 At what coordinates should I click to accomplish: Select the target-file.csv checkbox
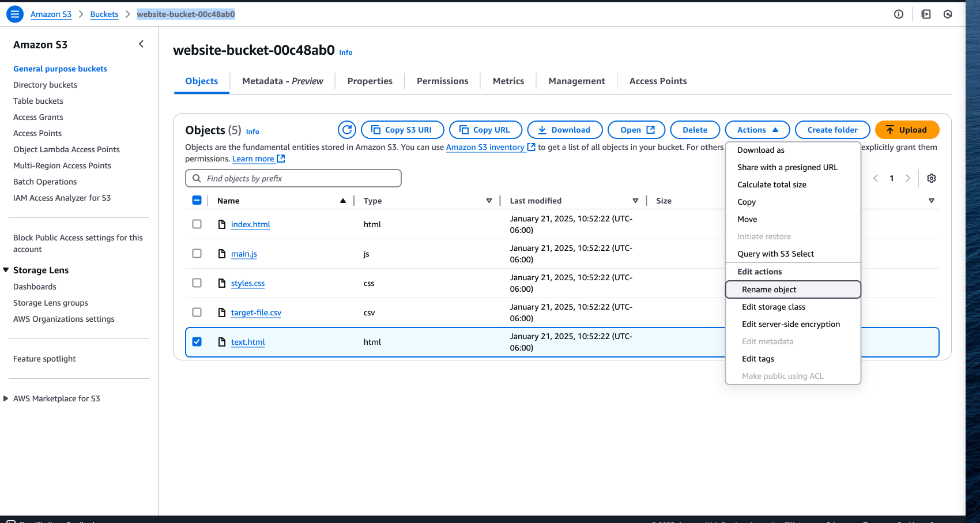[197, 312]
